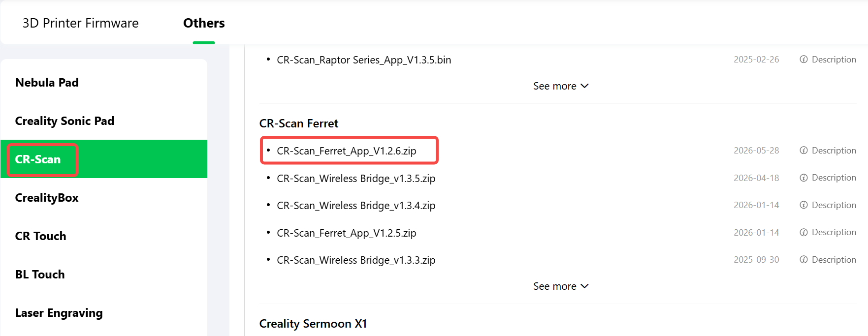Viewport: 868px width, 336px height.
Task: Switch to 3D Printer Firmware tab
Action: tap(81, 23)
